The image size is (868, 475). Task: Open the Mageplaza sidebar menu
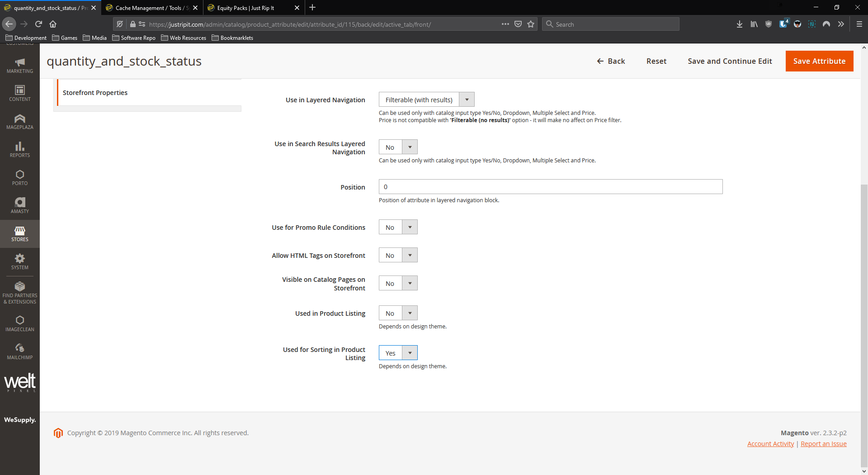click(x=20, y=122)
